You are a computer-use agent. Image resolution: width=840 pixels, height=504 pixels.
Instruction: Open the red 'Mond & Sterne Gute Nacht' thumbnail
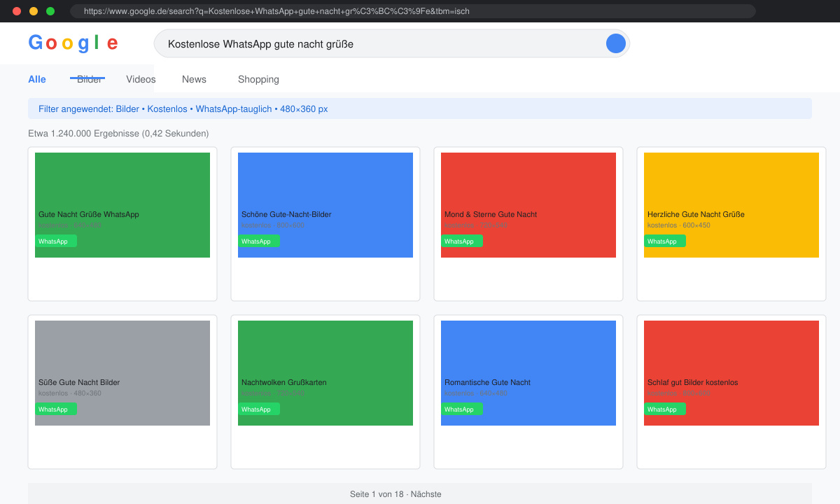[528, 205]
